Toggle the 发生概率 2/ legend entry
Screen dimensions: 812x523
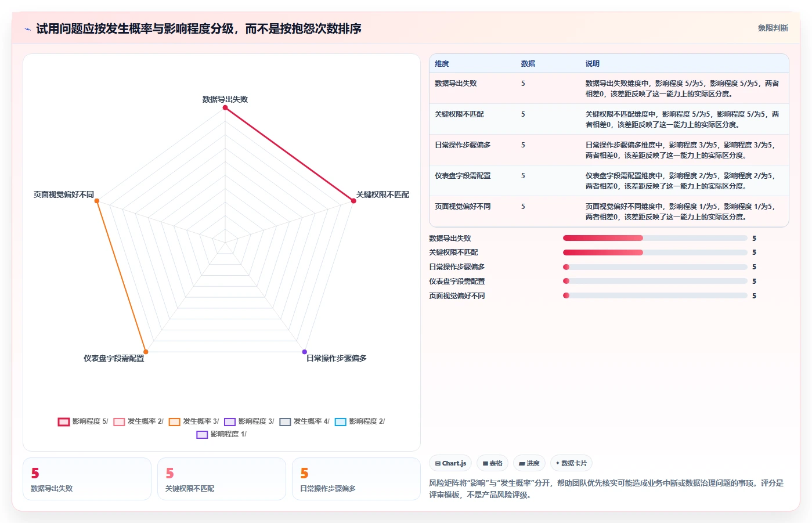pyautogui.click(x=138, y=421)
